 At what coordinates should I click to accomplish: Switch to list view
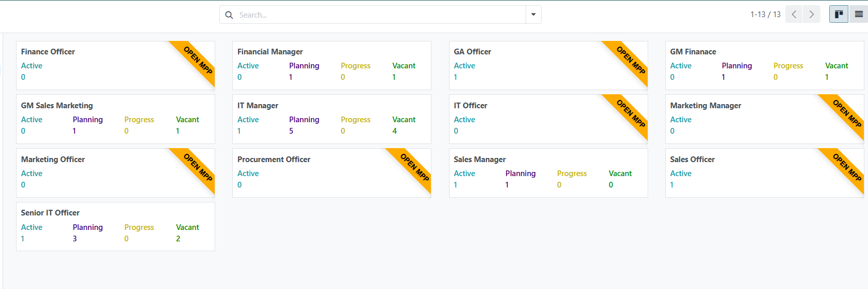(x=859, y=15)
